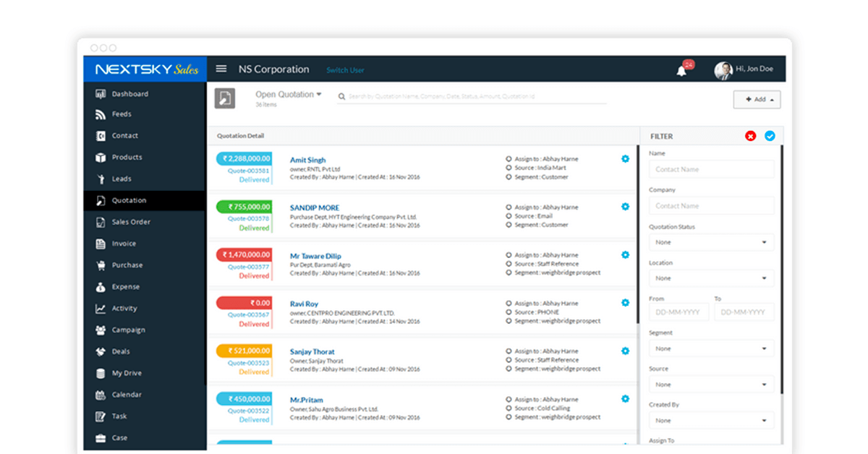Image resolution: width=868 pixels, height=454 pixels.
Task: Click the gear icon for Ravi Roy quotation
Action: (x=625, y=303)
